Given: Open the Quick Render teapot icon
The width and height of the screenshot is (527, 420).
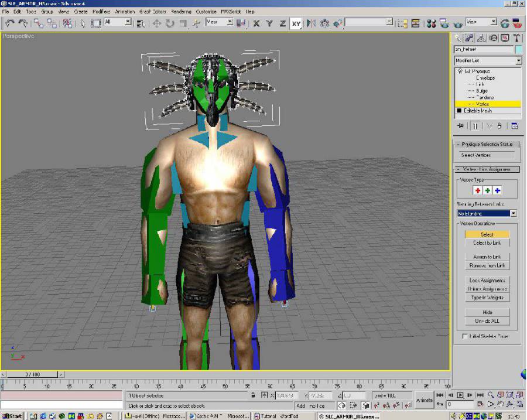Looking at the screenshot, I should [516, 22].
